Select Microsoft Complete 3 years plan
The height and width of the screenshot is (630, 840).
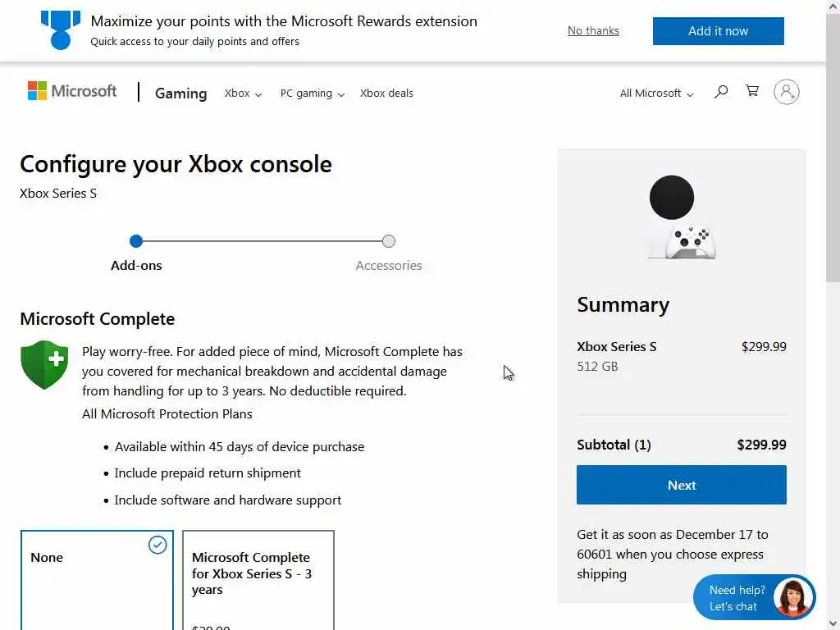[x=258, y=578]
